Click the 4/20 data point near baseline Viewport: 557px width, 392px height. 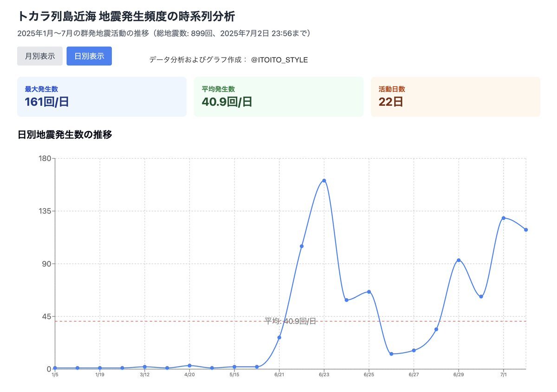pyautogui.click(x=189, y=366)
